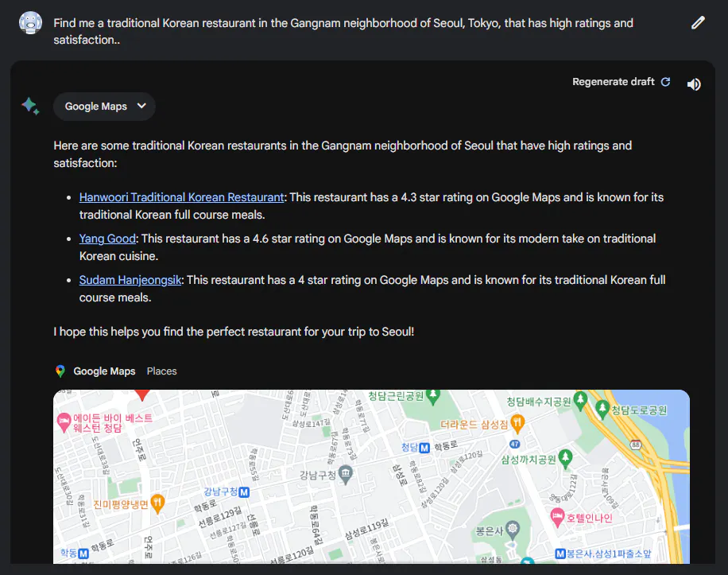This screenshot has height=575, width=728.
Task: Click the user avatar icon
Action: click(x=30, y=23)
